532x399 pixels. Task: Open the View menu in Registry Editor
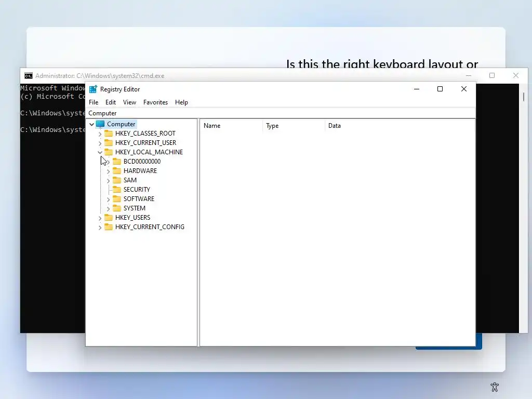[x=129, y=102]
